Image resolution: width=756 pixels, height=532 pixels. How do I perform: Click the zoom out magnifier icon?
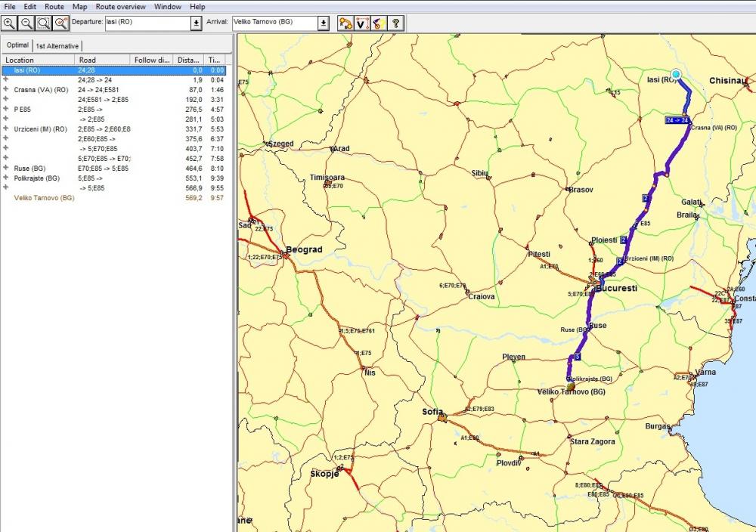(26, 23)
